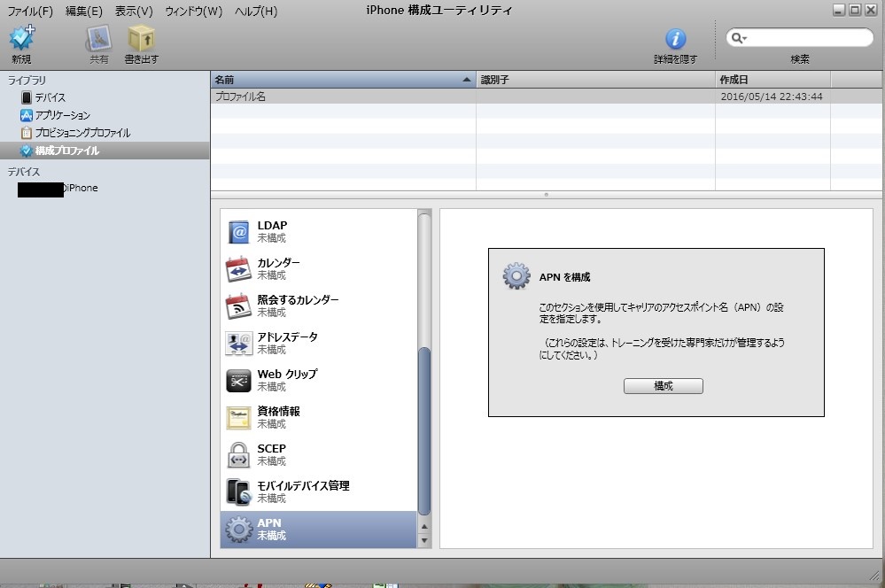Image resolution: width=885 pixels, height=588 pixels.
Task: Select the APN payload section
Action: coord(318,530)
